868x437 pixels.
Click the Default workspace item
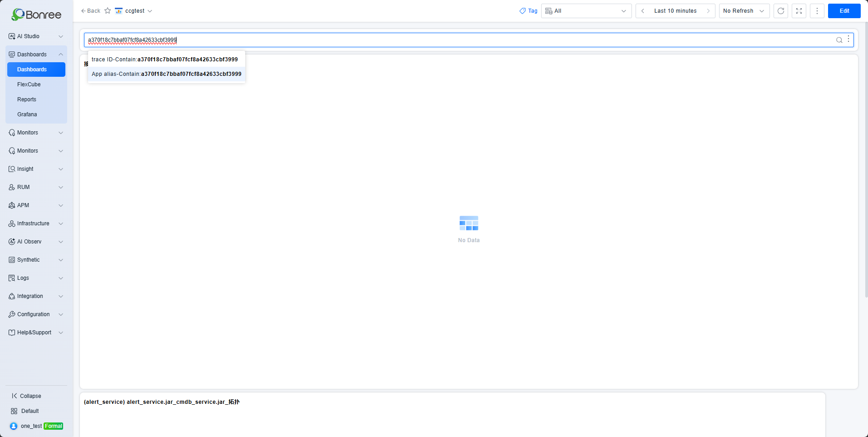pyautogui.click(x=25, y=411)
